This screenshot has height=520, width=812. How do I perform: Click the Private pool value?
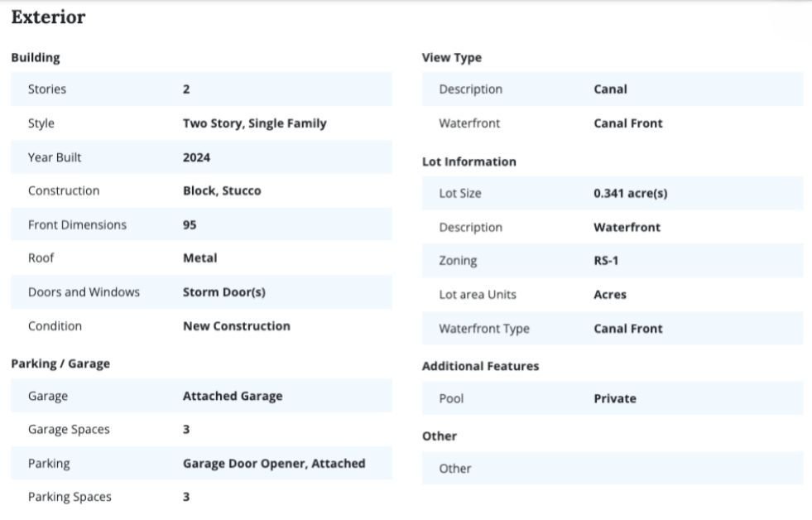[614, 398]
